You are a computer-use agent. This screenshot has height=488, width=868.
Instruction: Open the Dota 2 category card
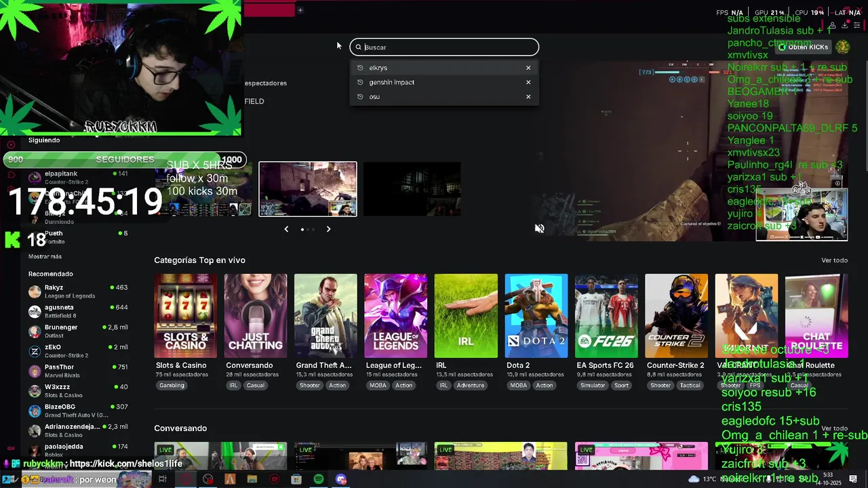click(536, 316)
